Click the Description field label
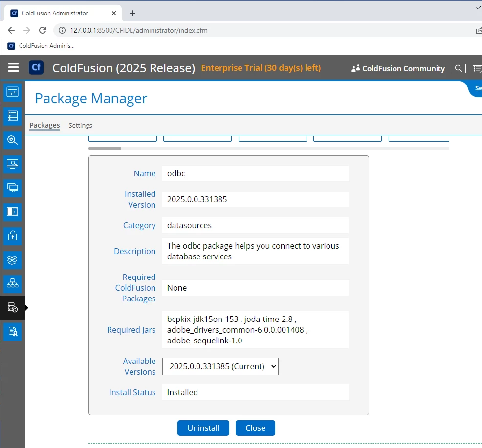This screenshot has width=482, height=448. coord(134,251)
